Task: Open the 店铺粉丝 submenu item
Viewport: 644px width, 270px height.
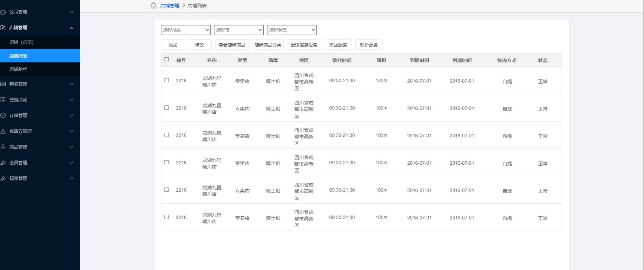Action: [40, 69]
